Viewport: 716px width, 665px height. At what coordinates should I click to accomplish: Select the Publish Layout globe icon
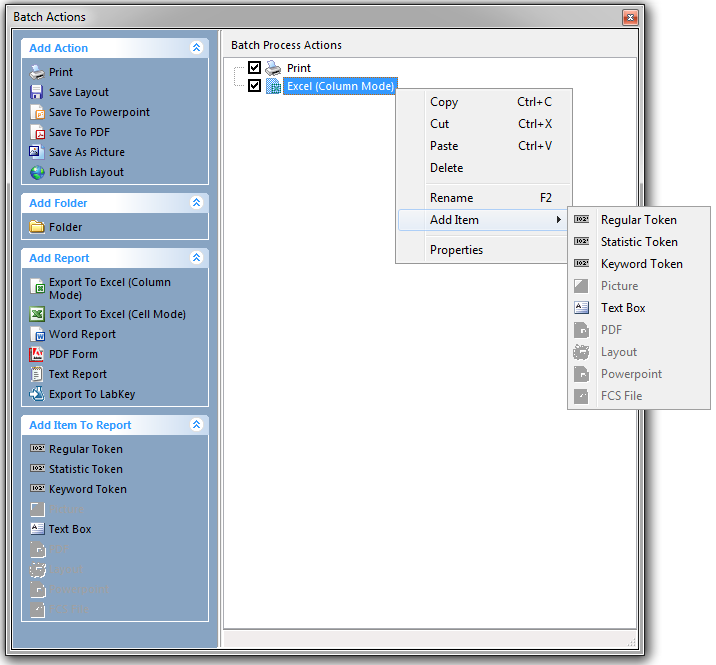click(x=37, y=172)
